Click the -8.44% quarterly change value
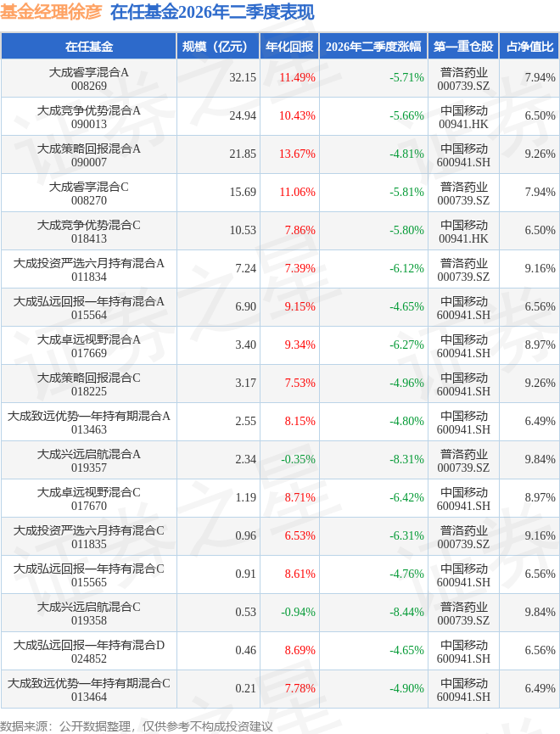This screenshot has height=734, width=560. (x=406, y=612)
